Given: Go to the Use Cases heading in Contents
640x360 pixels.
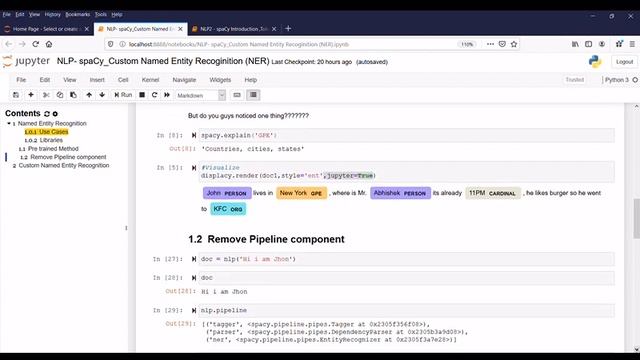Looking at the screenshot, I should pyautogui.click(x=47, y=132).
